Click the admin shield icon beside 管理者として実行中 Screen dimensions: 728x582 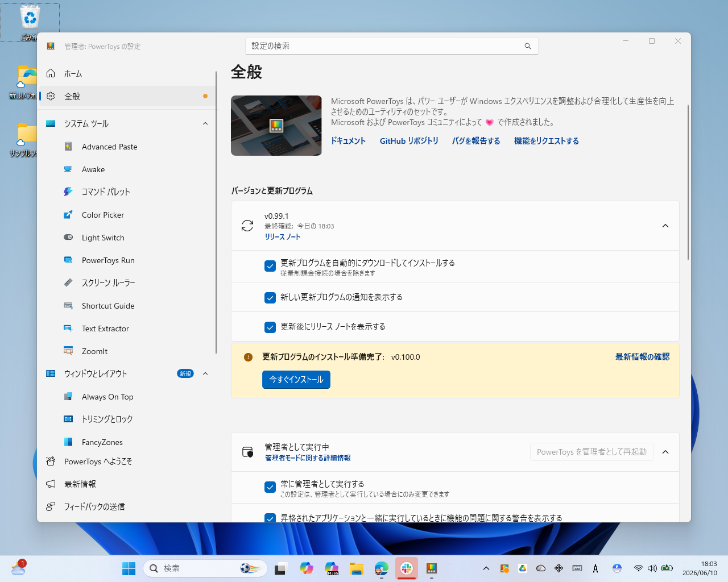tap(247, 452)
